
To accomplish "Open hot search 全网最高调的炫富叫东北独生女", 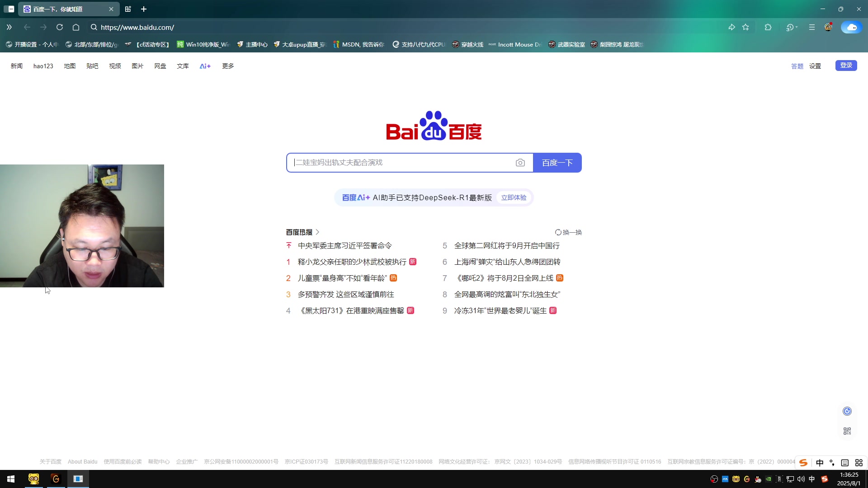I will 507,295.
